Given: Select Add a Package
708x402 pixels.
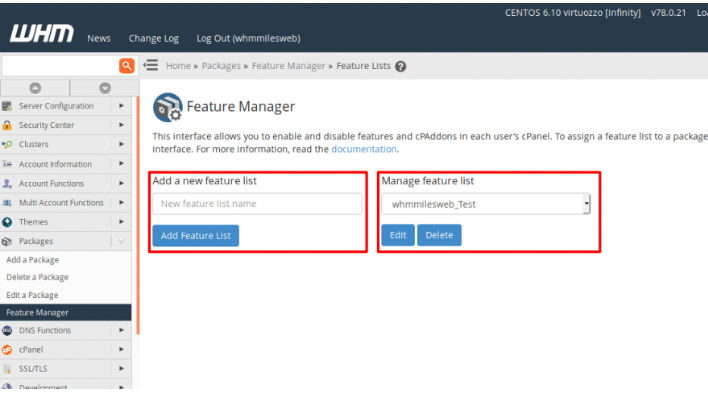Looking at the screenshot, I should pyautogui.click(x=33, y=260).
